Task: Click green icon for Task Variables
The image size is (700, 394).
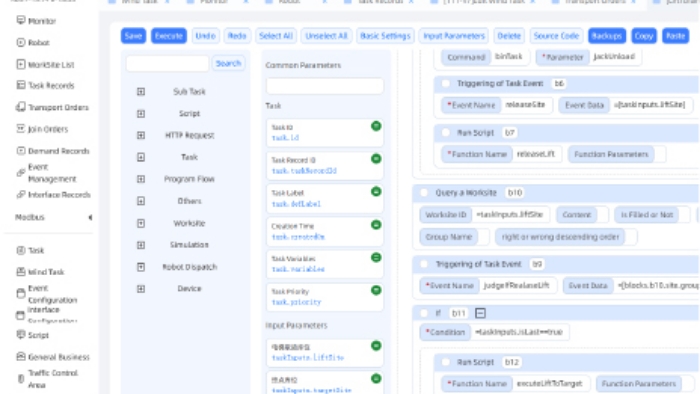Action: (376, 258)
